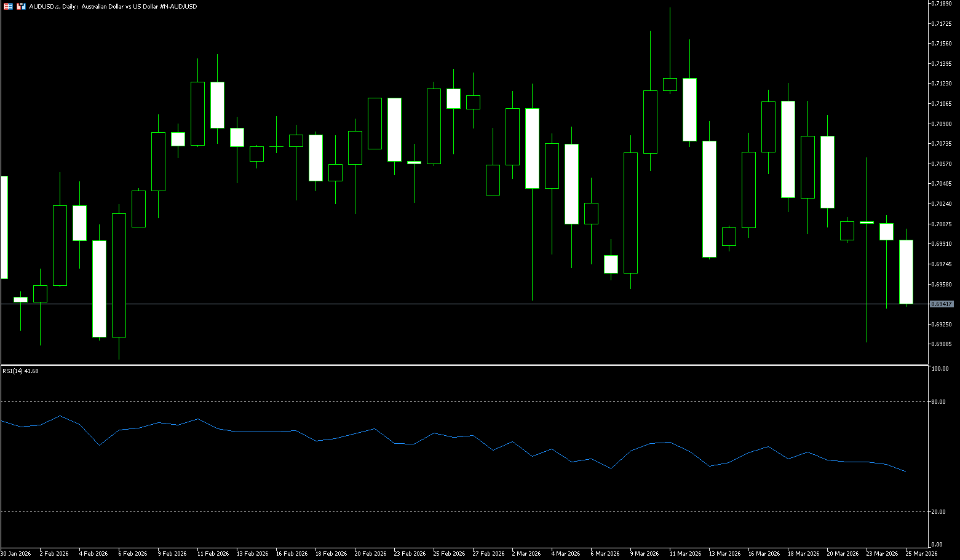Image resolution: width=960 pixels, height=560 pixels.
Task: Click the 2 Mar 2026 date label
Action: point(526,554)
